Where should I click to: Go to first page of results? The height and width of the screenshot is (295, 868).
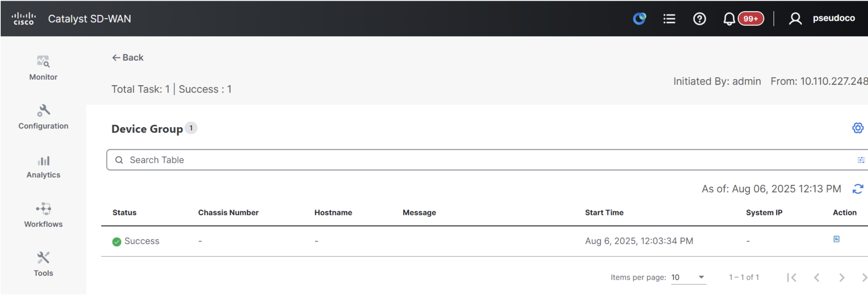coord(792,277)
